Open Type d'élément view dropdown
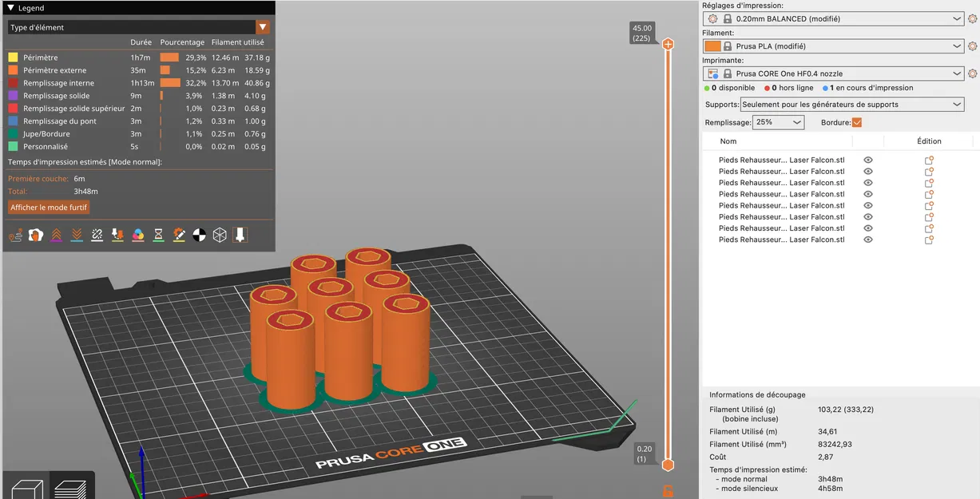The height and width of the screenshot is (499, 980). (x=139, y=27)
